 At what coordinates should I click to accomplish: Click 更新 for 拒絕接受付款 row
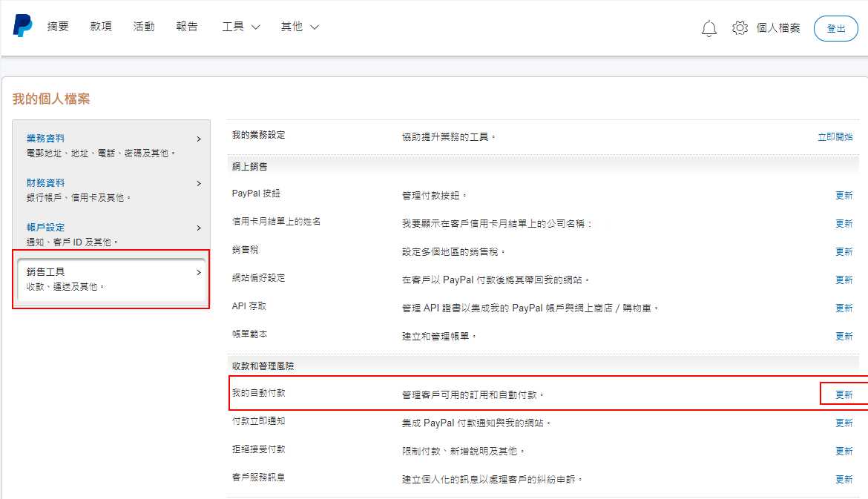pos(844,452)
